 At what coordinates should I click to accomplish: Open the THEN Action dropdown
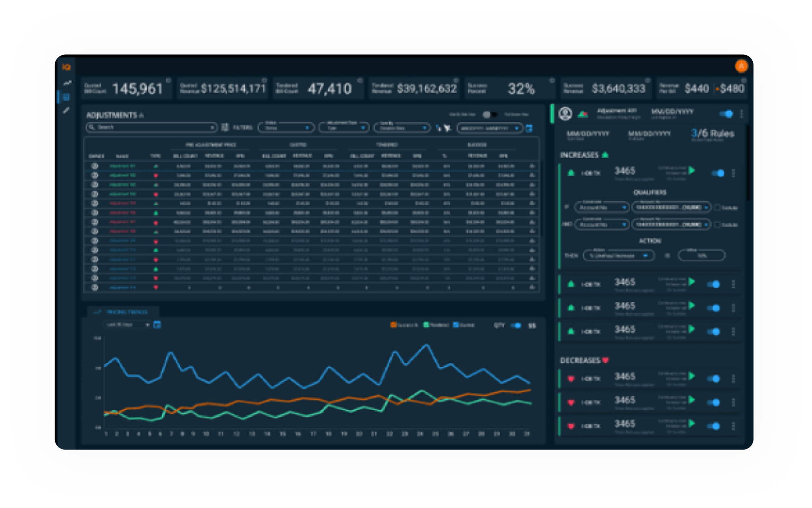[619, 256]
